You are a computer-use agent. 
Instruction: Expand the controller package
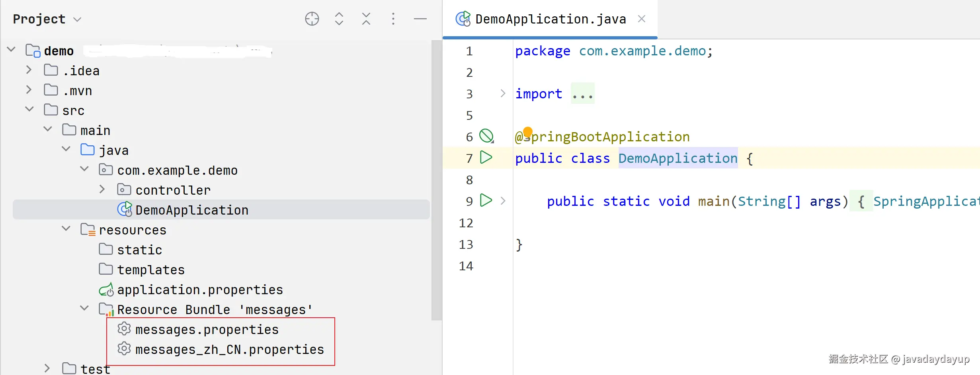(102, 189)
